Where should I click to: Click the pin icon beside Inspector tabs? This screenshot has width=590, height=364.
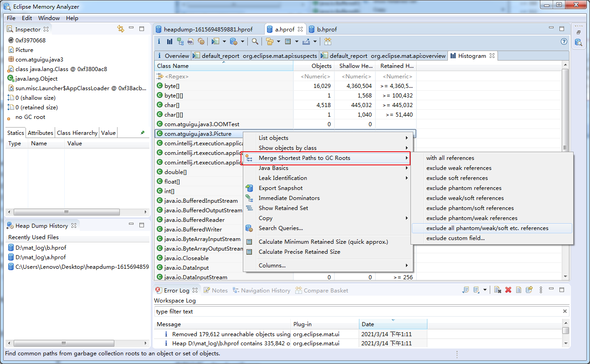[143, 133]
